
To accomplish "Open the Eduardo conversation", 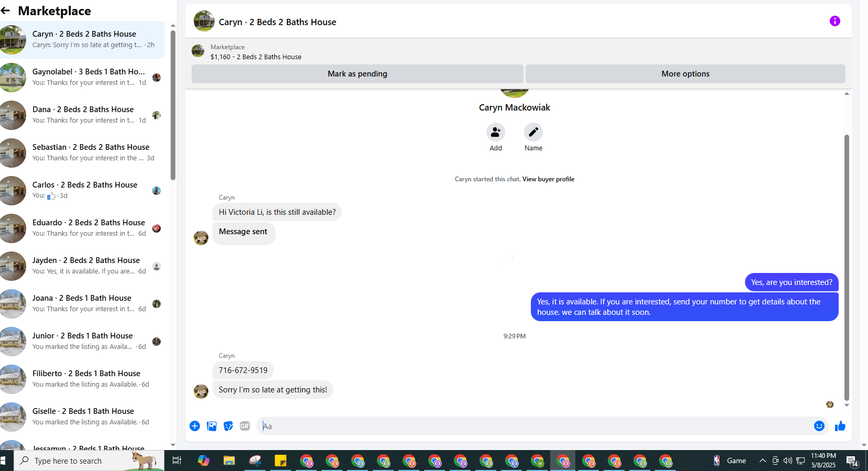I will [x=82, y=228].
